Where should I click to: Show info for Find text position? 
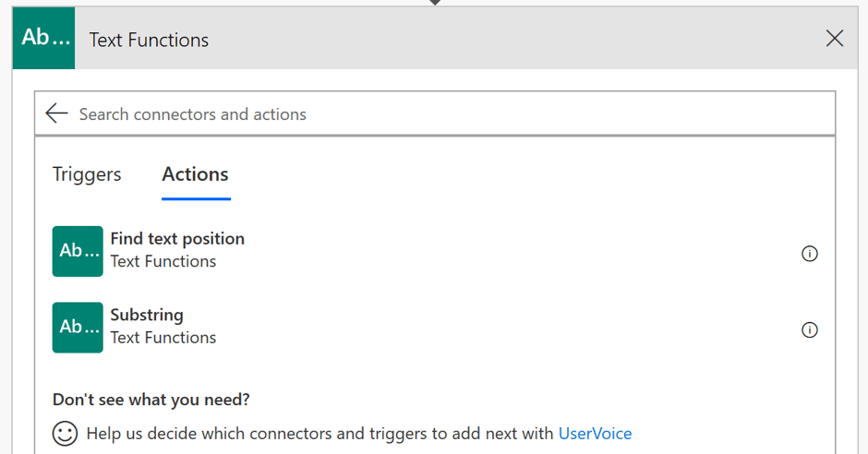pos(809,254)
